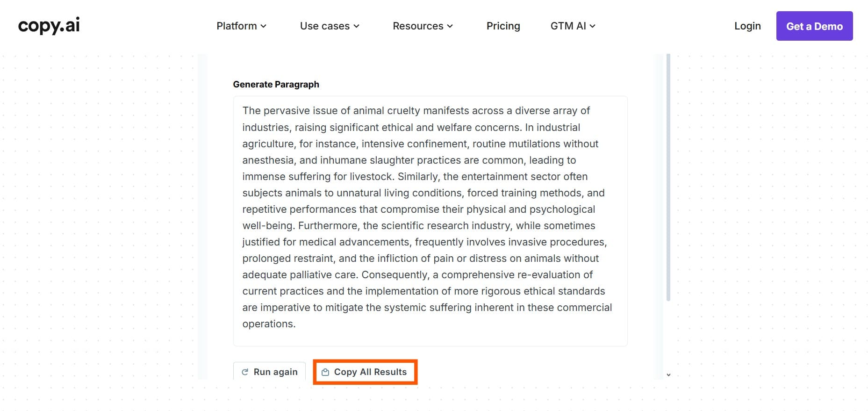This screenshot has width=868, height=411.
Task: Click the clipboard icon in Copy All Results
Action: 325,372
